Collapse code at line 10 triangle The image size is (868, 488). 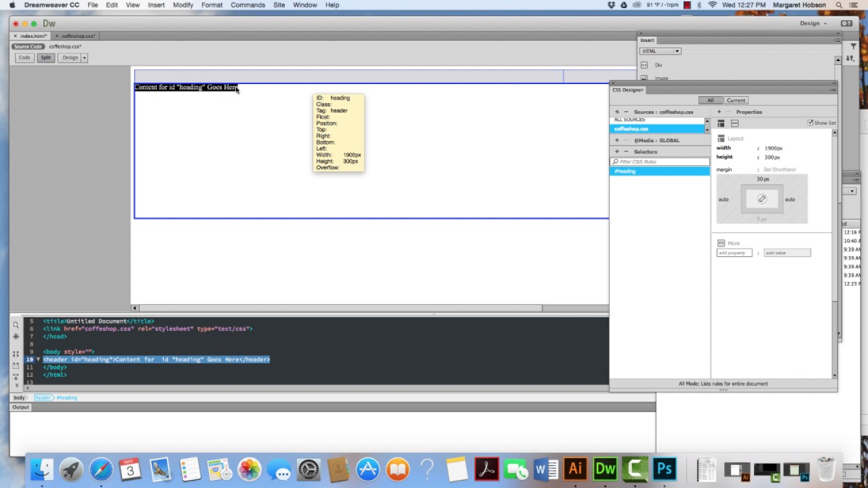point(38,359)
